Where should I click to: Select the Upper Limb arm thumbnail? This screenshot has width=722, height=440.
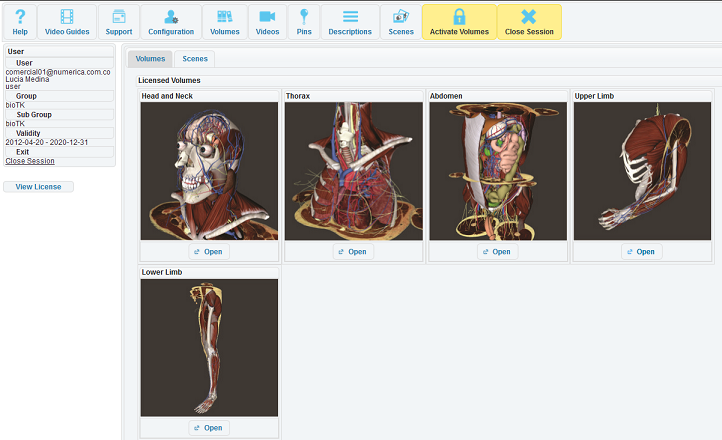point(642,171)
